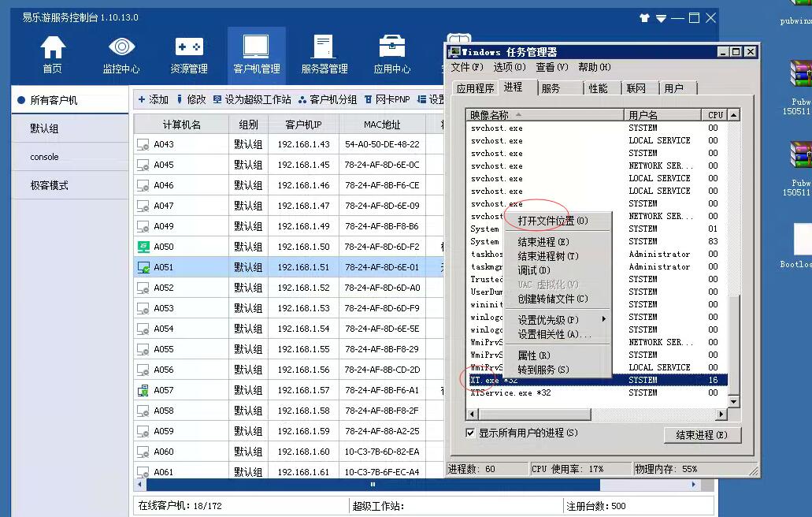The height and width of the screenshot is (517, 812).
Task: Click the A045 client computer icon
Action: coord(143,166)
